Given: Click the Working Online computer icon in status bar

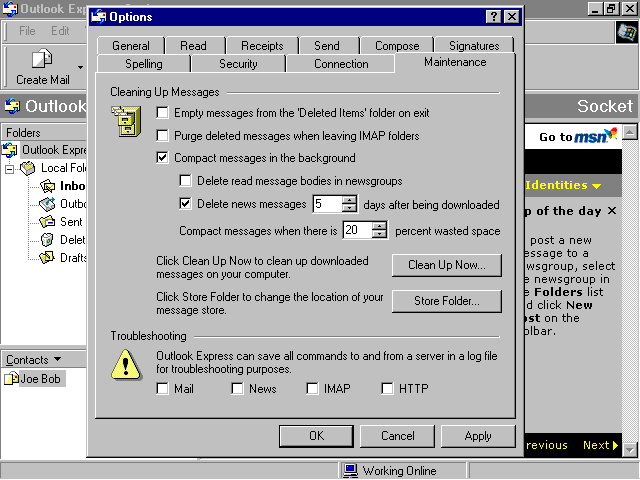Looking at the screenshot, I should tap(350, 471).
